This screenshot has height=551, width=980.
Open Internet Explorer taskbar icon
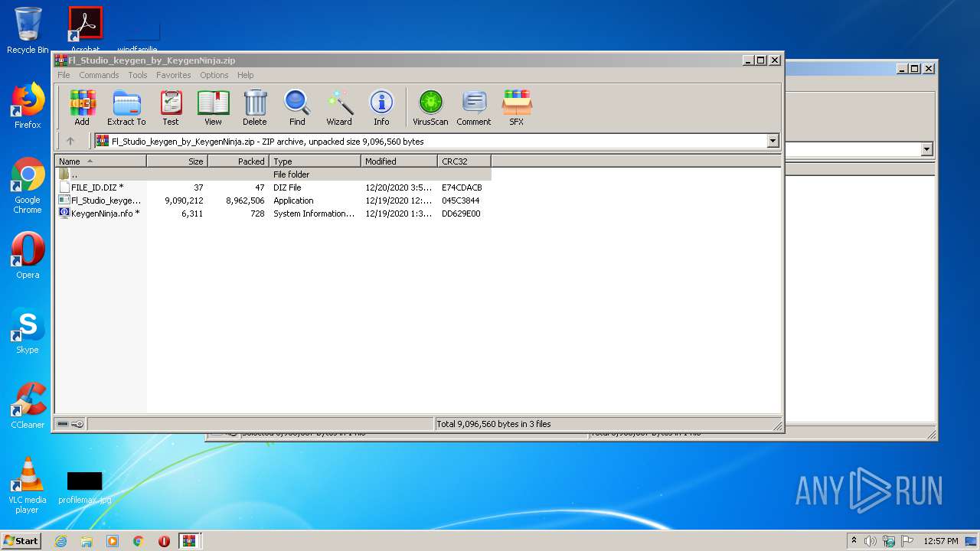[x=60, y=541]
